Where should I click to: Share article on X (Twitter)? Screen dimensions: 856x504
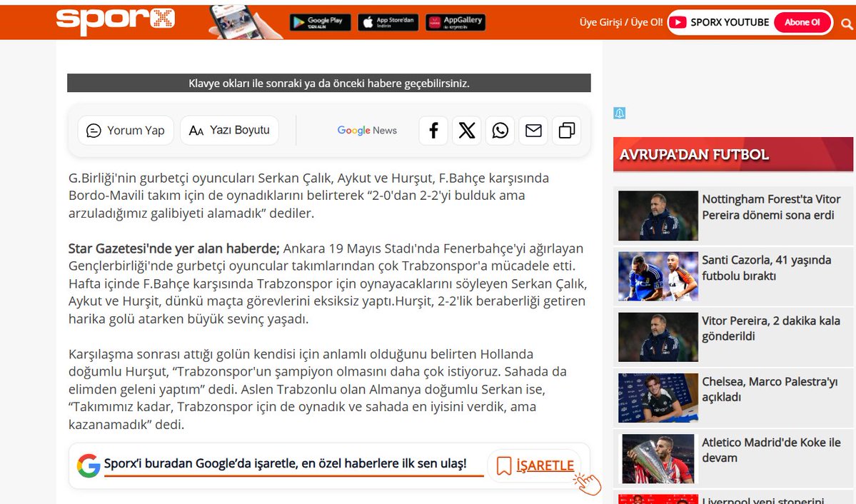(x=467, y=131)
